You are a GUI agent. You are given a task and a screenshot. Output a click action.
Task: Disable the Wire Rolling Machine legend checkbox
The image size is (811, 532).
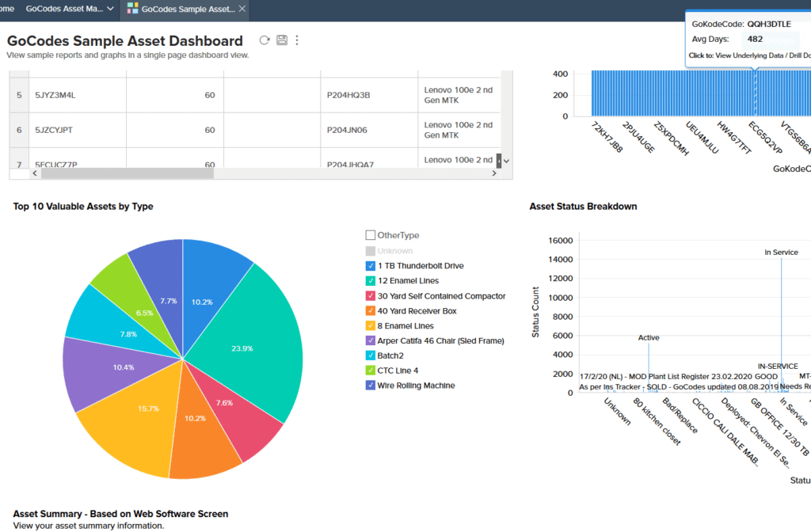370,386
